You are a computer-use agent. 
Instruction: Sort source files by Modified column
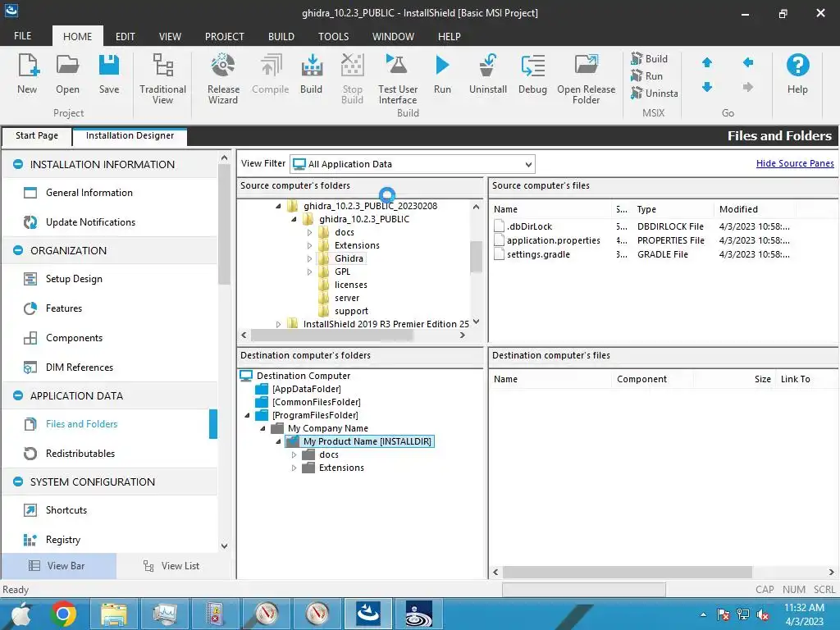click(755, 209)
